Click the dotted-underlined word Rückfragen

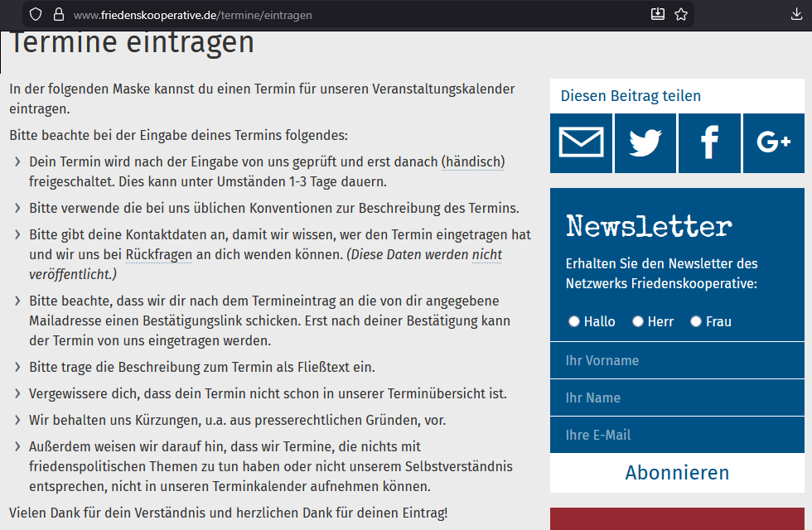[x=158, y=254]
